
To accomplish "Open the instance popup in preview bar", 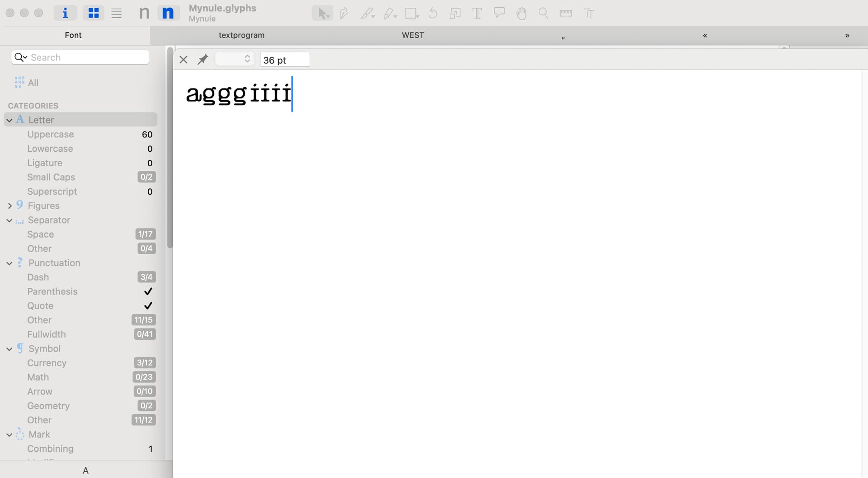I will tap(235, 59).
